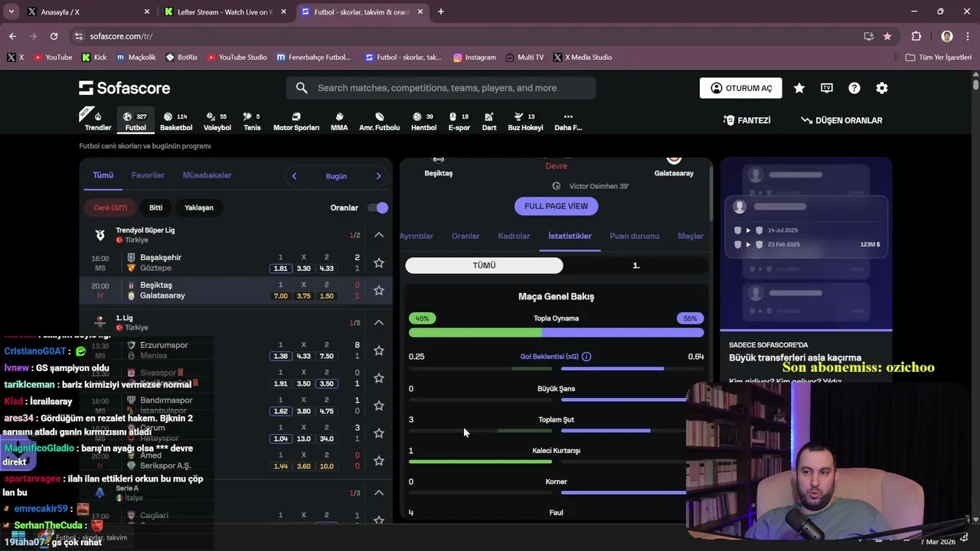Viewport: 980px width, 551px height.
Task: Favorite the Amed vs Serikspor match
Action: [x=378, y=461]
